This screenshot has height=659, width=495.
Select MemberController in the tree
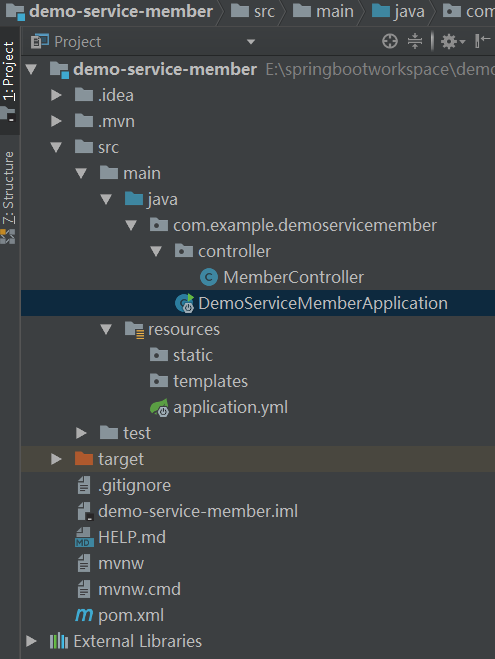[293, 277]
